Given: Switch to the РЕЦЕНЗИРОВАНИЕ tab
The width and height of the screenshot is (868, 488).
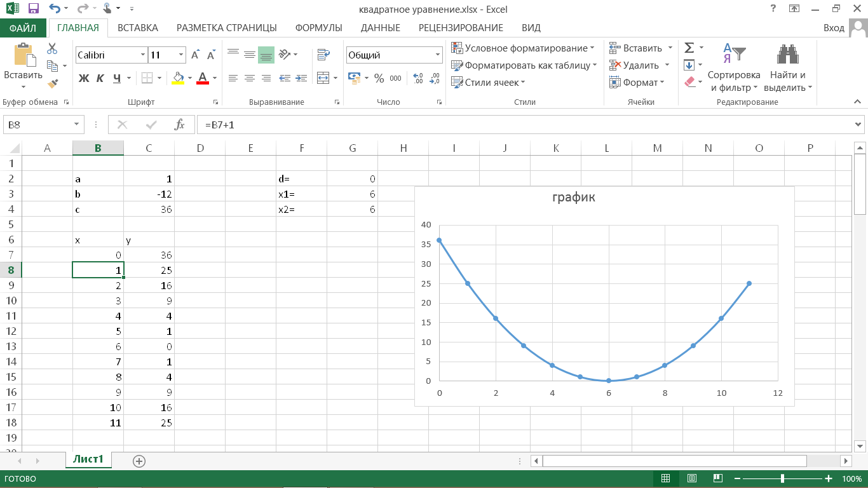Looking at the screenshot, I should tap(461, 28).
